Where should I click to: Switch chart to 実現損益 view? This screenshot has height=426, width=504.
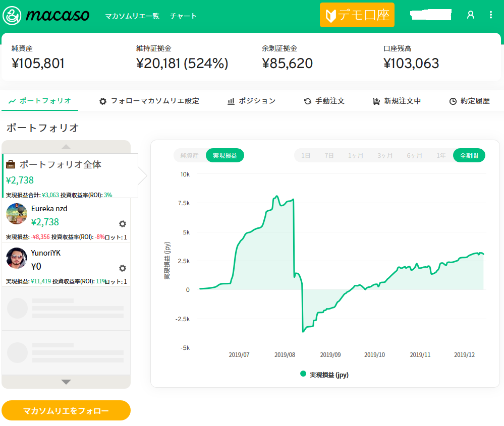225,156
